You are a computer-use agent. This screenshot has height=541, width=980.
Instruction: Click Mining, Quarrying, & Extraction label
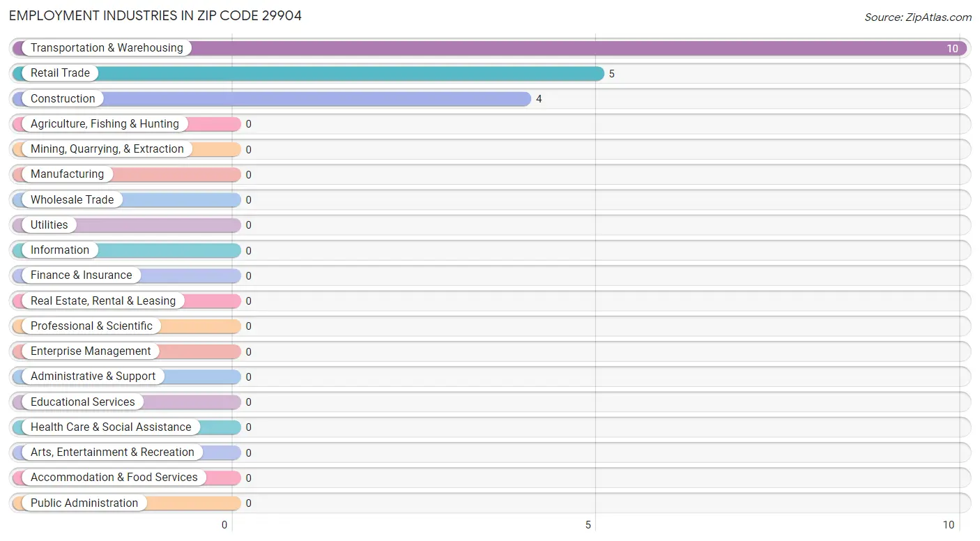[107, 149]
